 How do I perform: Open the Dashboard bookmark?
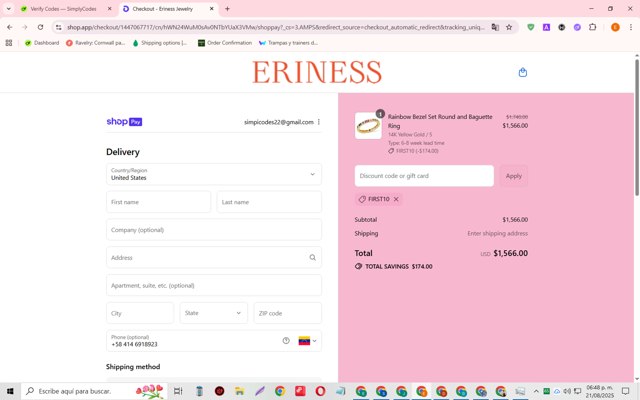(42, 43)
